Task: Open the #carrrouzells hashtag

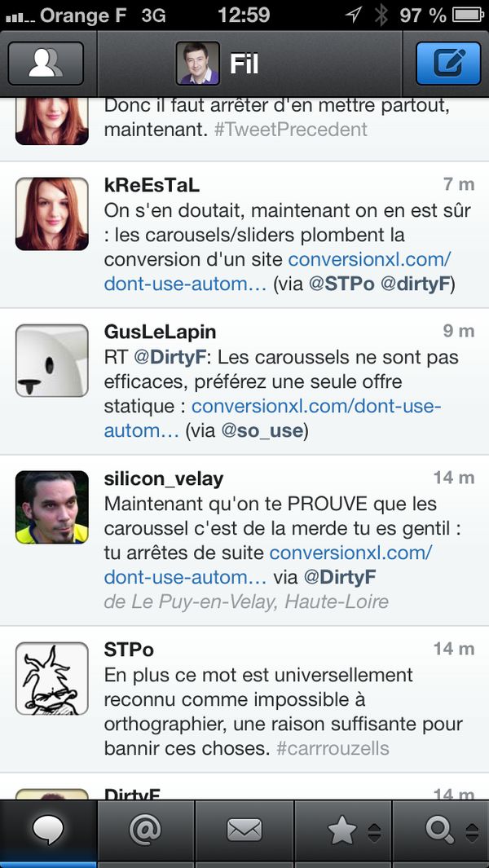Action: [333, 748]
